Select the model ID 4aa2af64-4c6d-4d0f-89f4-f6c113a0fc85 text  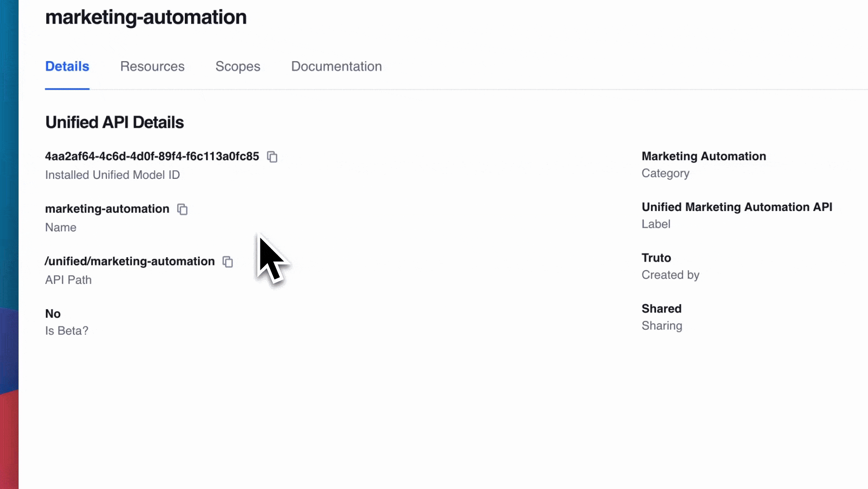(x=152, y=156)
